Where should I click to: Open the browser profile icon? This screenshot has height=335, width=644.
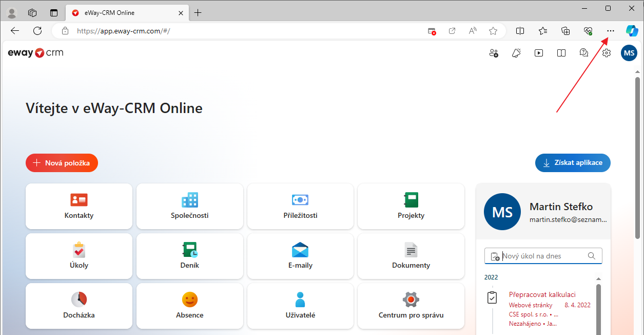pyautogui.click(x=11, y=13)
